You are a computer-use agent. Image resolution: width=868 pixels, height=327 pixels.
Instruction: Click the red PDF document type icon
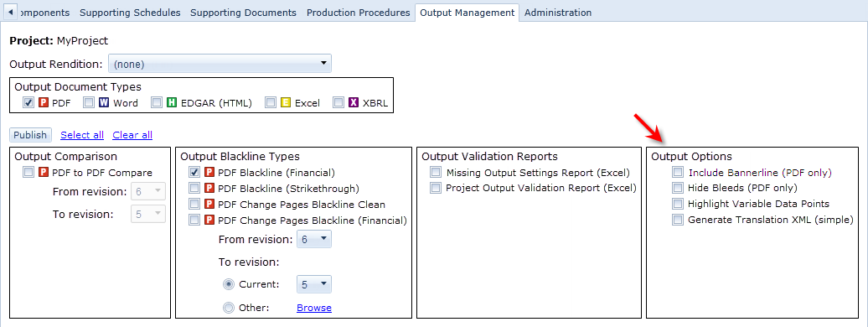tap(44, 102)
